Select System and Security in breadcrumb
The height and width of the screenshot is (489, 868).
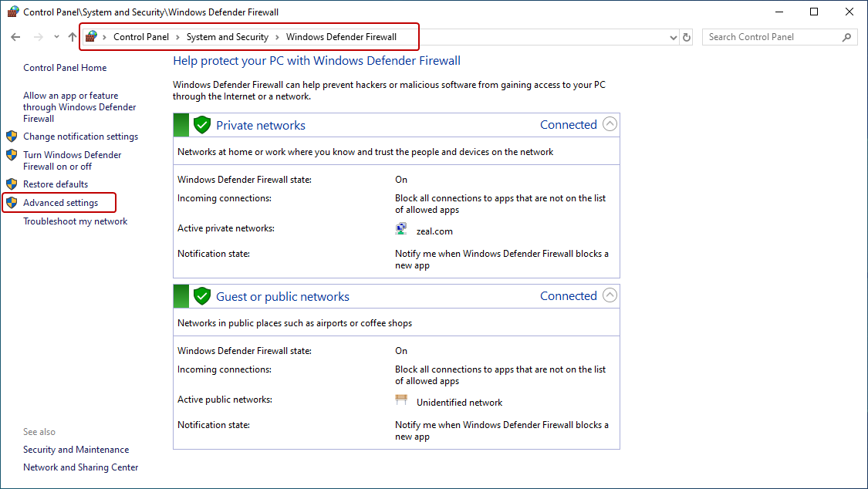(227, 37)
